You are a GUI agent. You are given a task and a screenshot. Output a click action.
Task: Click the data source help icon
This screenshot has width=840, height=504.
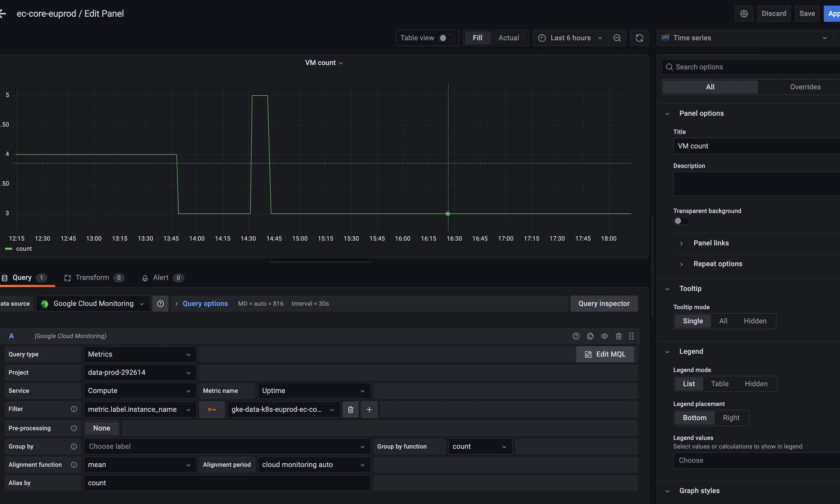click(x=161, y=304)
